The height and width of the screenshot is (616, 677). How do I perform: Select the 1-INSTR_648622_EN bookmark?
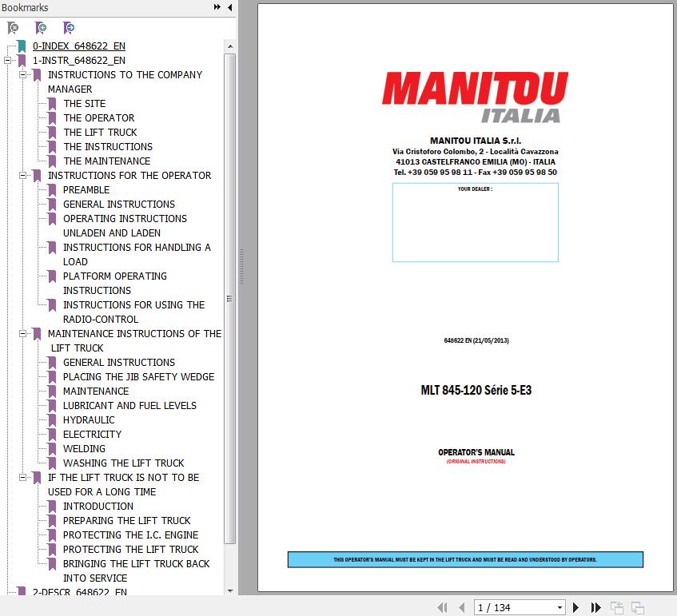tap(79, 61)
